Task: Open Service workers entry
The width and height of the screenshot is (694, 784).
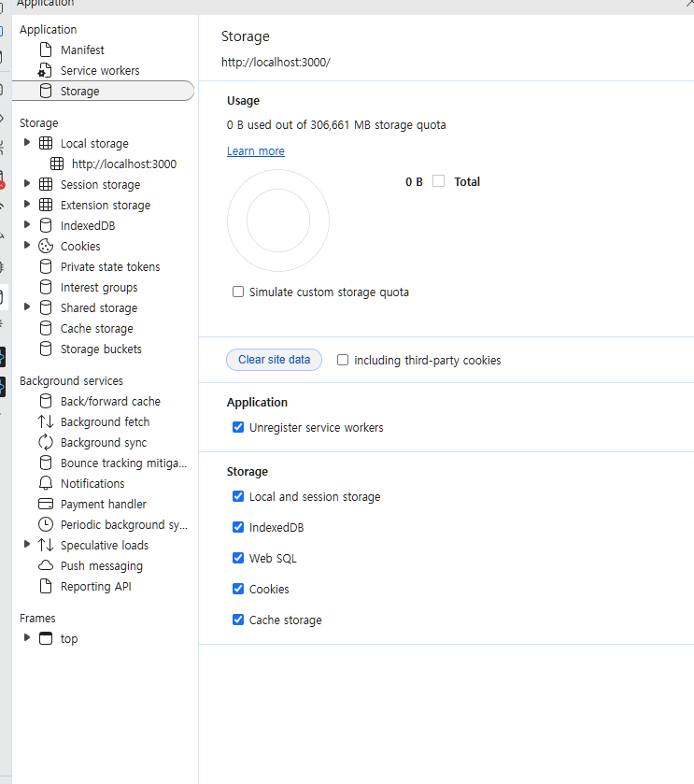Action: tap(100, 70)
